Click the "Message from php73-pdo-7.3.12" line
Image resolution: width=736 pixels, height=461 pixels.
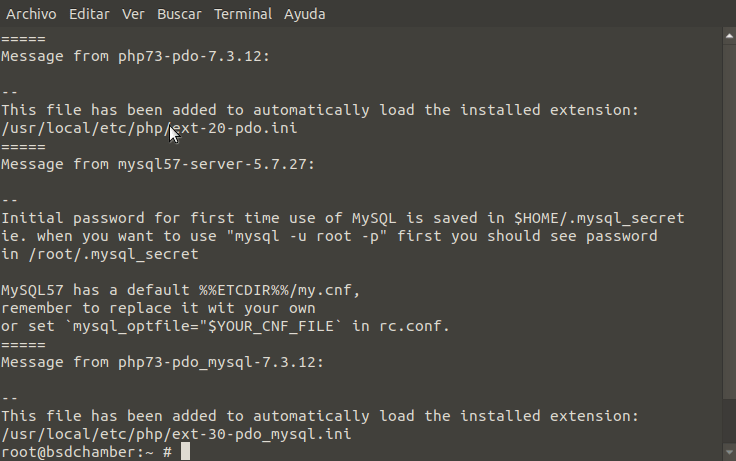pyautogui.click(x=136, y=56)
